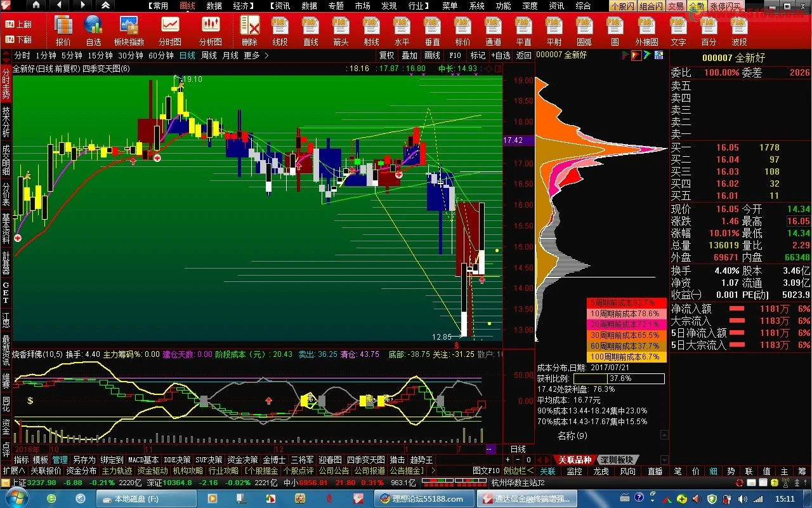812x508 pixels.
Task: Open F10 company info button
Action: pos(455,55)
